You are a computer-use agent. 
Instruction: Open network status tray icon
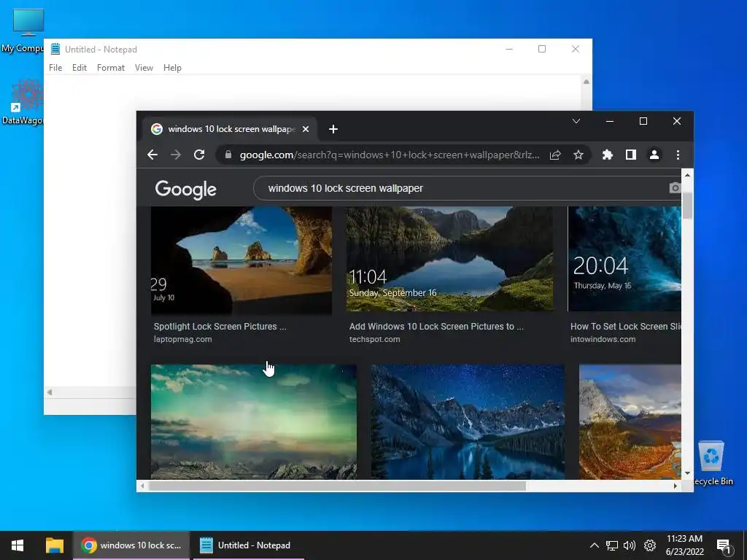coord(612,545)
